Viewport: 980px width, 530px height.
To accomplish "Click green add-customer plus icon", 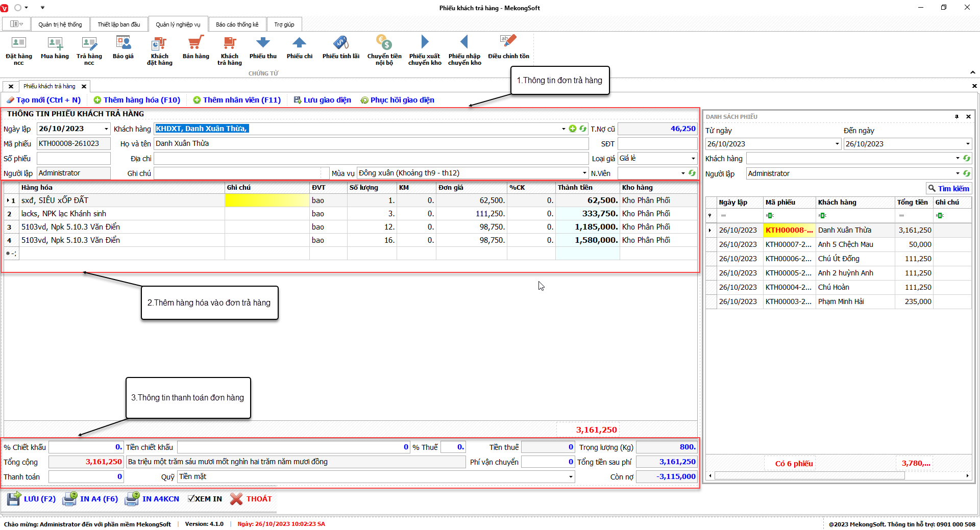I will point(573,129).
